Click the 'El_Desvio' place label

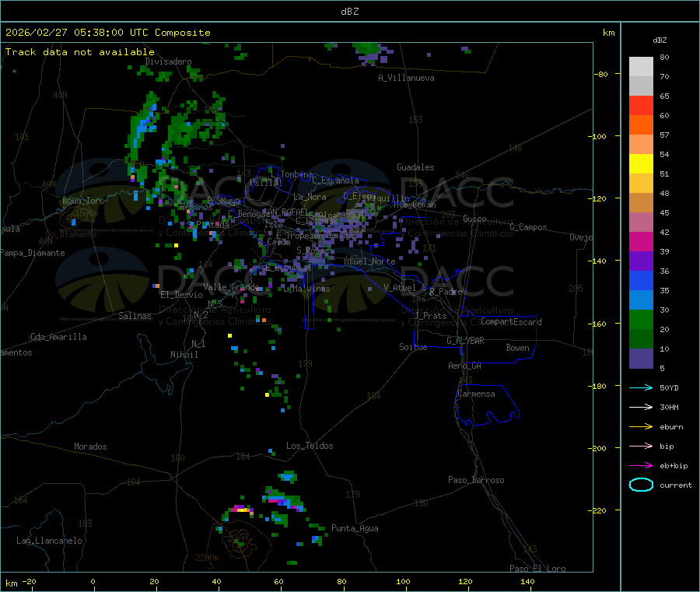click(x=181, y=295)
